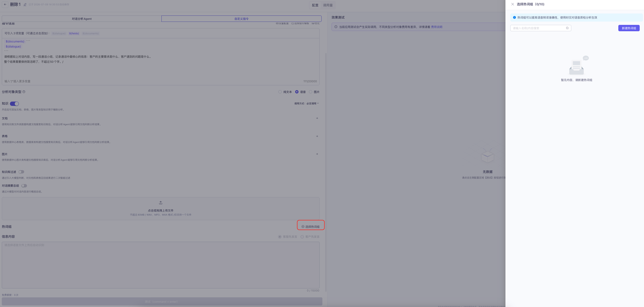Click the empty-state inbox illustration in hotword panel
This screenshot has width=644, height=307.
click(577, 66)
